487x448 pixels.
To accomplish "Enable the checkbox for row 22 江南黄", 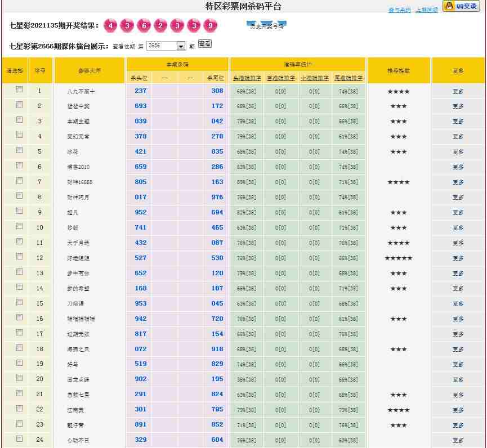I will click(x=19, y=409).
